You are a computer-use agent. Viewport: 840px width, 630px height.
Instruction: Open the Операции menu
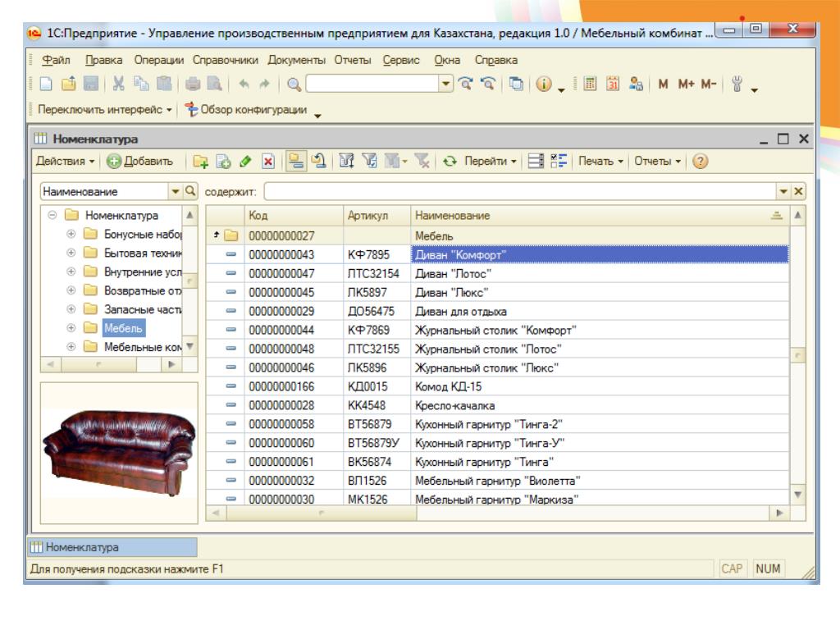(158, 60)
